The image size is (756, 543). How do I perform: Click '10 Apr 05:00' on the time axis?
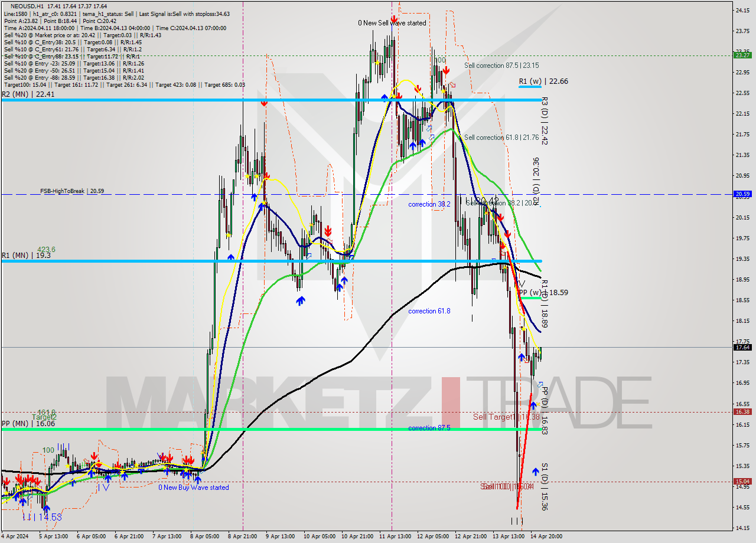319,537
